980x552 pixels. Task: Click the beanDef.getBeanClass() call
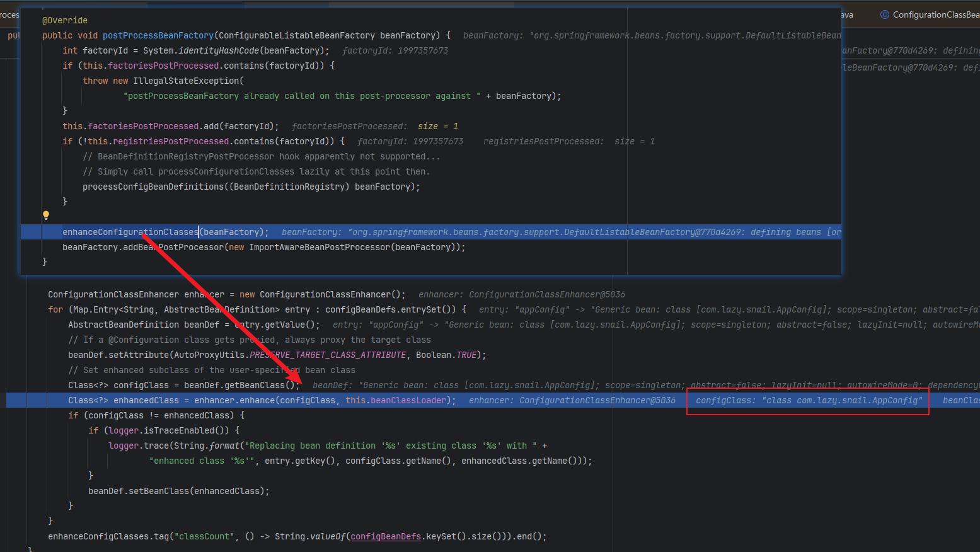pos(239,385)
